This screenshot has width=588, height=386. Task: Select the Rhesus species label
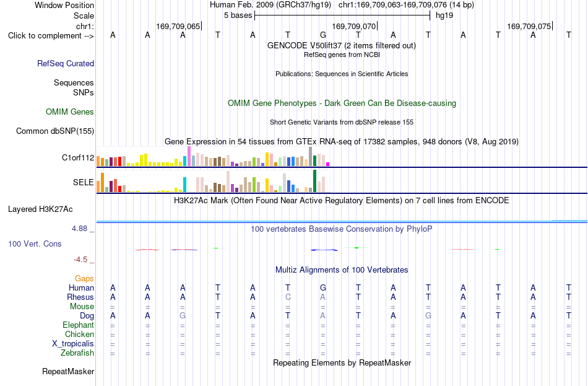[x=80, y=297]
